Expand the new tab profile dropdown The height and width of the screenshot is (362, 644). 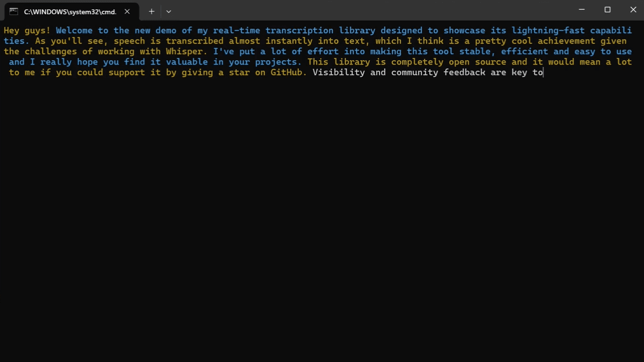168,11
